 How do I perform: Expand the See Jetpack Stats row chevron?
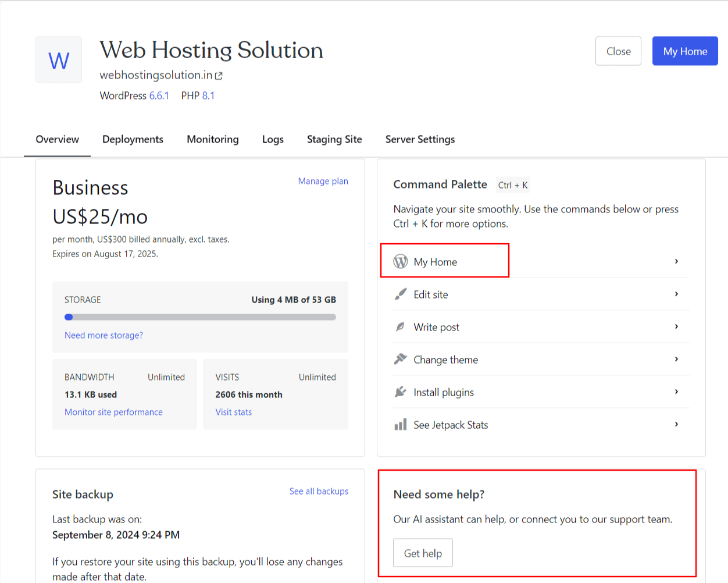(676, 424)
